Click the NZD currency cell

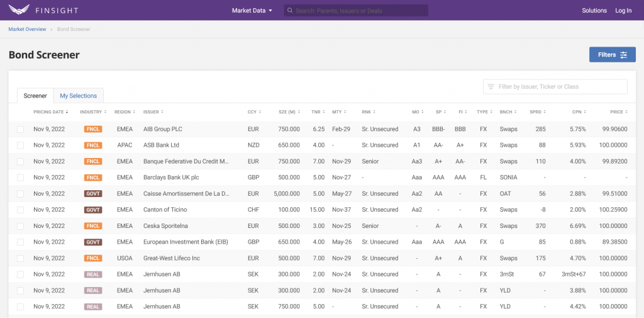254,145
